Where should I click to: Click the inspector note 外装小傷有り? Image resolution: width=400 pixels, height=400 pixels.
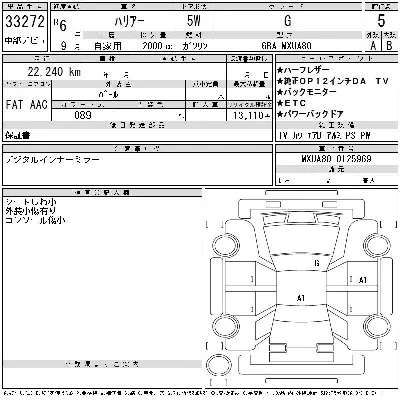tap(31, 211)
